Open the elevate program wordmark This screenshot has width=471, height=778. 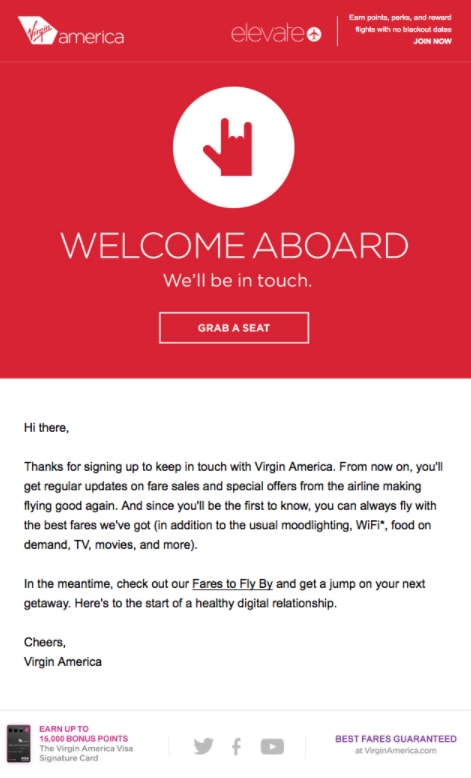click(267, 34)
